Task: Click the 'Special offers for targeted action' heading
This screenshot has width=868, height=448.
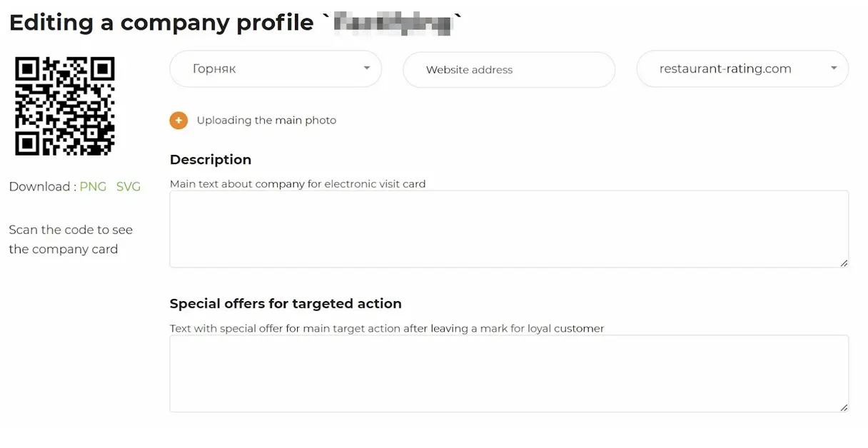Action: pos(286,304)
